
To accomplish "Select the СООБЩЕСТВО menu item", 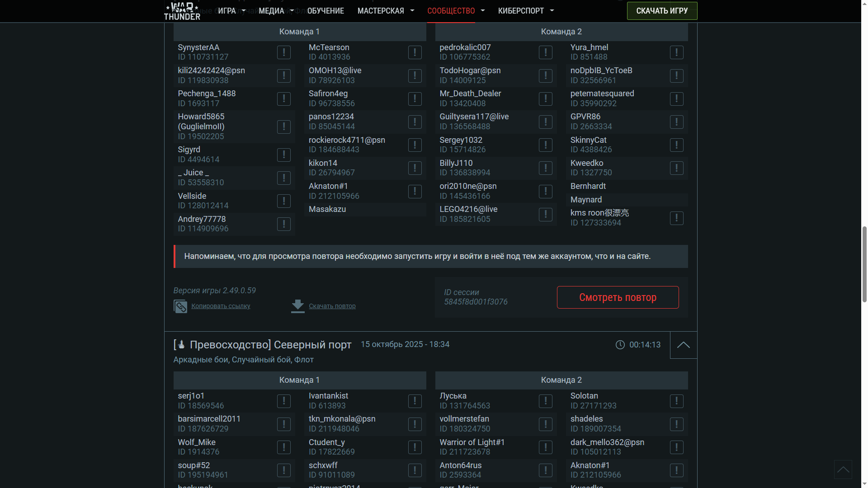I will coord(451,11).
